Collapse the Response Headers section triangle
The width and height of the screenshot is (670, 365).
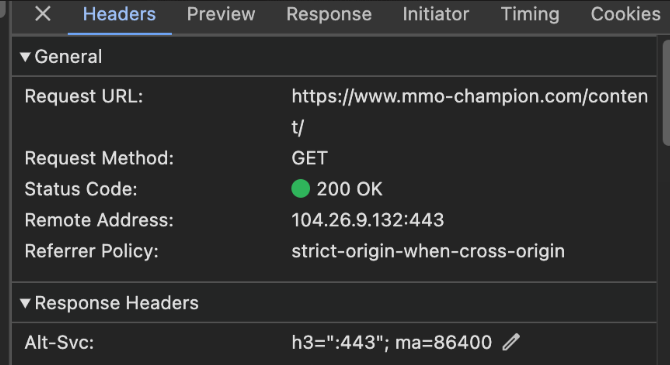25,303
